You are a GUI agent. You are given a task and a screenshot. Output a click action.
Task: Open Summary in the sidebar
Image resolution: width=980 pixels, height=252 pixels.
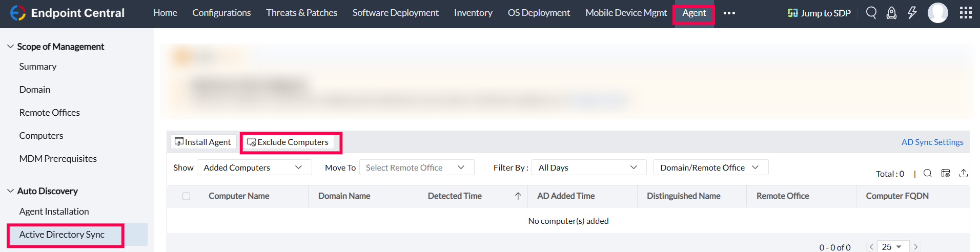38,67
